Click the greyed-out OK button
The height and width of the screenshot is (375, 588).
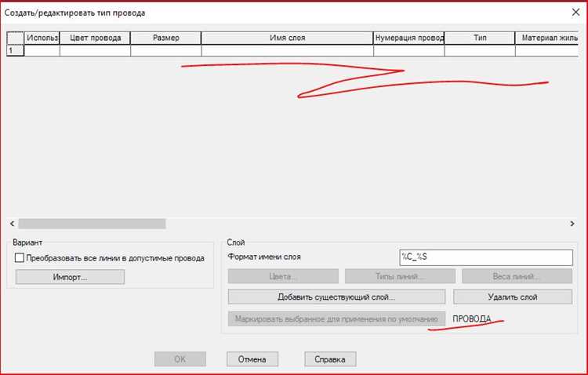coord(180,359)
